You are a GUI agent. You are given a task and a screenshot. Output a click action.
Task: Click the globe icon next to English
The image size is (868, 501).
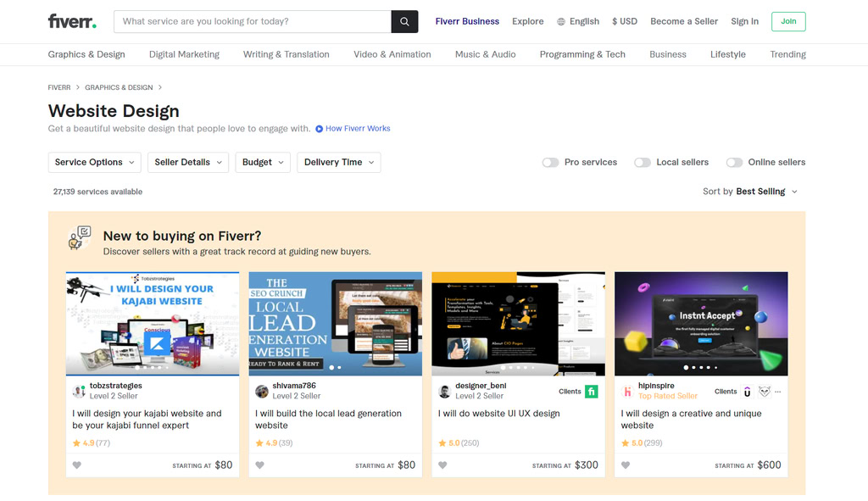click(559, 21)
